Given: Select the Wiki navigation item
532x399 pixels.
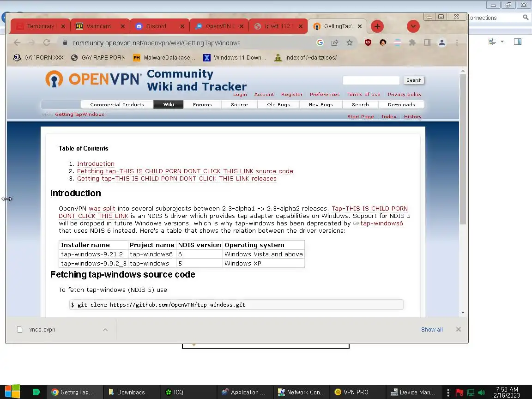Looking at the screenshot, I should click(x=169, y=104).
